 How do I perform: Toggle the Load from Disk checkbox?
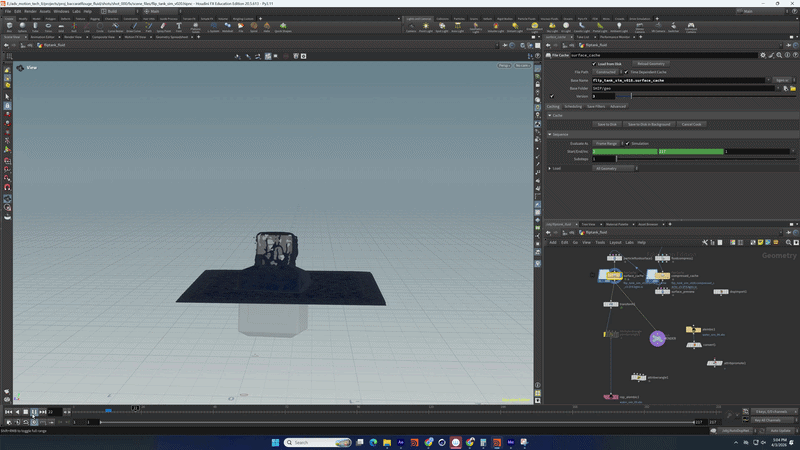pos(593,63)
